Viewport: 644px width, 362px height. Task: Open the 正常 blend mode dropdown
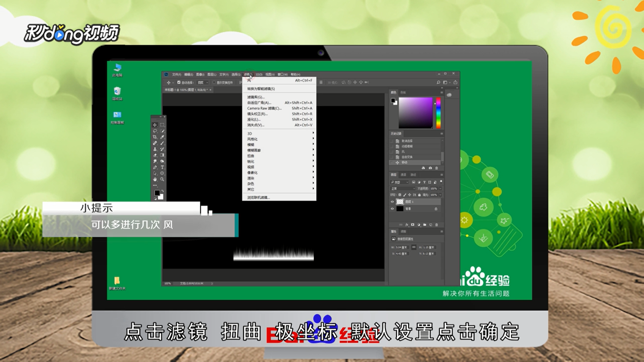click(x=403, y=189)
